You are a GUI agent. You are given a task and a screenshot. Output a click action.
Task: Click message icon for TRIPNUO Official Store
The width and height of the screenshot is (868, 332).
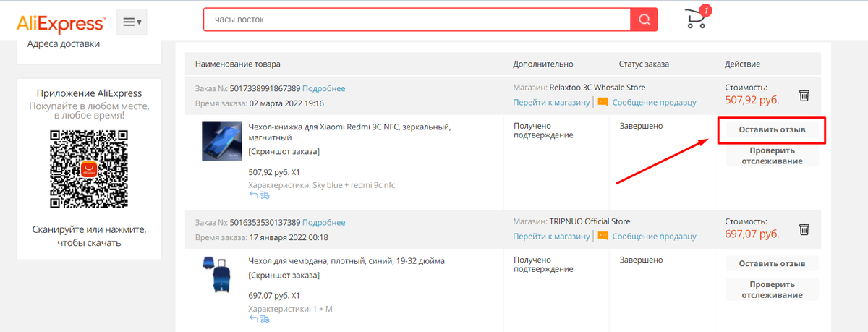[x=603, y=237]
